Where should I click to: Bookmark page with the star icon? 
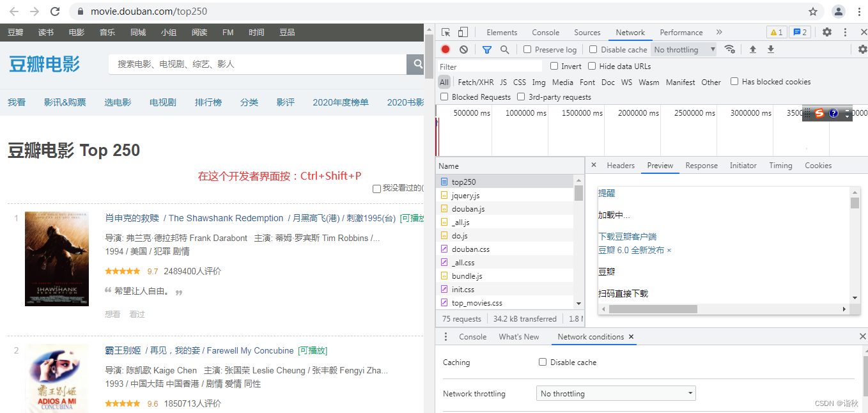(813, 12)
